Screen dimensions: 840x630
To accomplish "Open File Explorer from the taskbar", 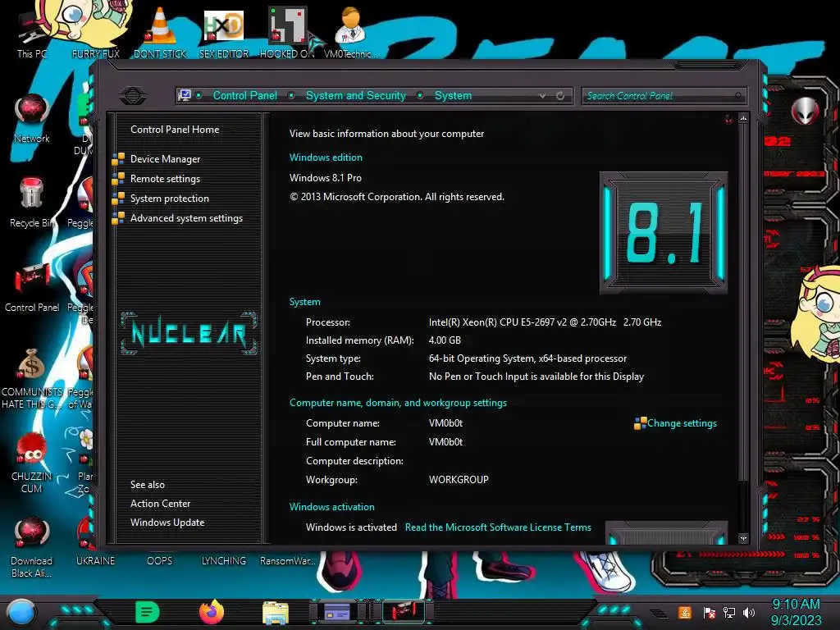I will (276, 612).
